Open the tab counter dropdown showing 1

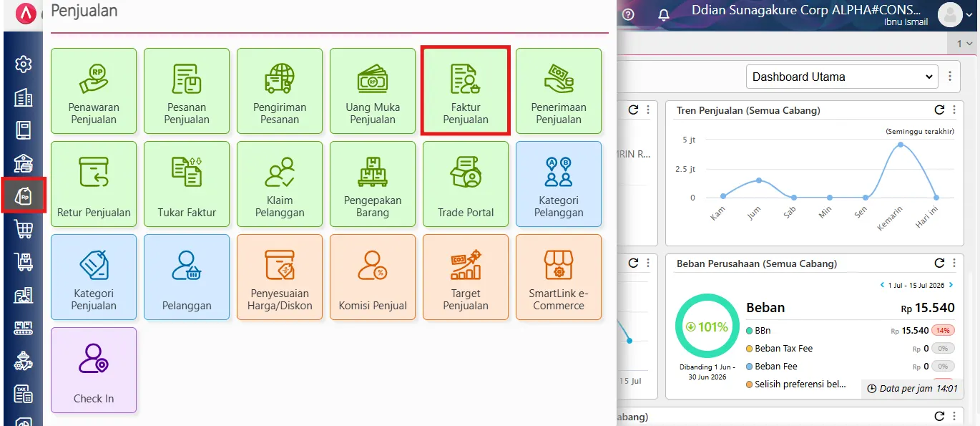click(x=965, y=44)
